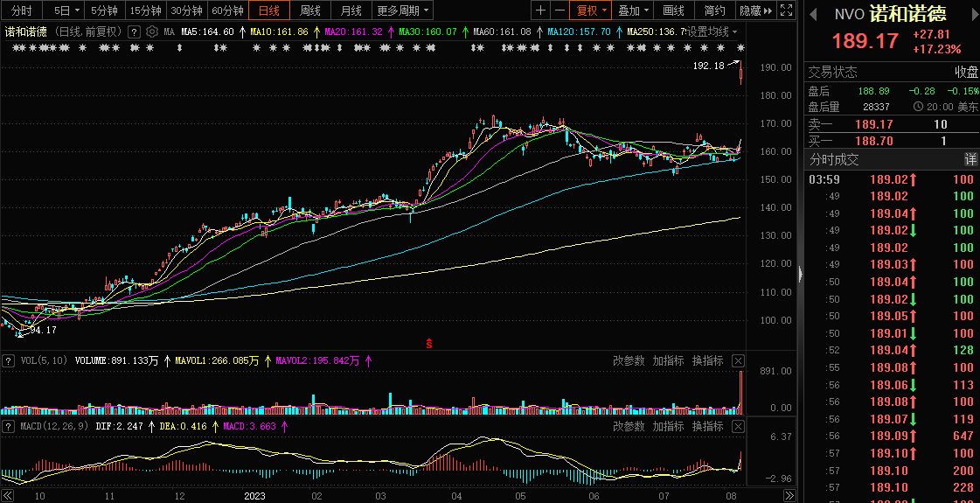The image size is (980, 503).
Task: Select the 60分钟 chart tab
Action: point(228,10)
